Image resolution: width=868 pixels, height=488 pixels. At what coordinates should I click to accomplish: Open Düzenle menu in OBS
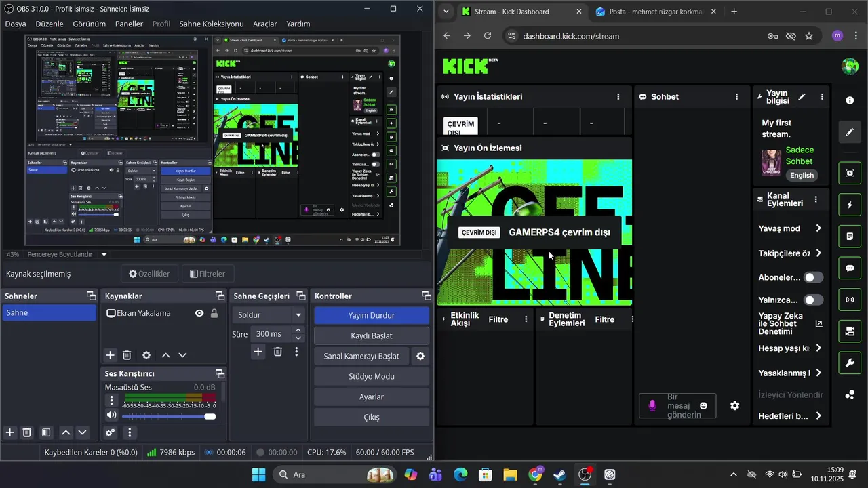[x=49, y=24]
